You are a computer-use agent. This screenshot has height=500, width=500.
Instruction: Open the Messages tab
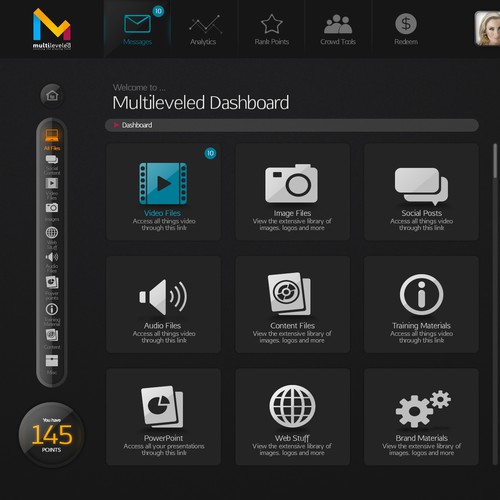click(137, 29)
